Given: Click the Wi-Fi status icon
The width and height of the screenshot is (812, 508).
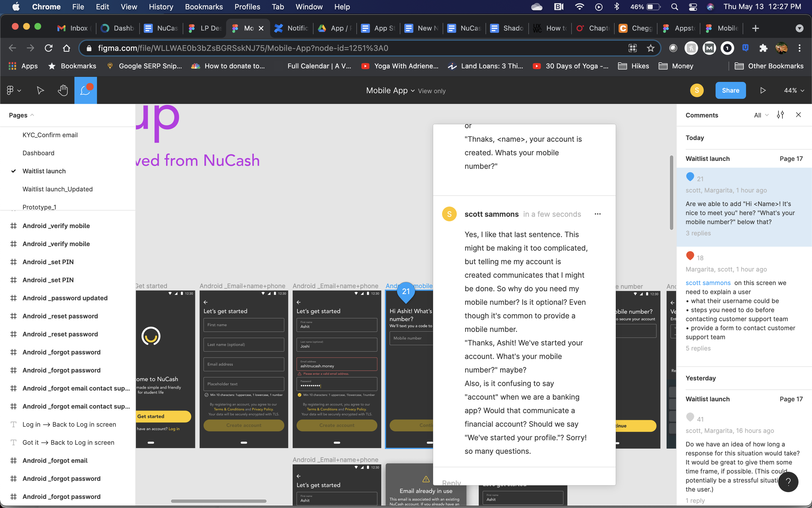Looking at the screenshot, I should [579, 7].
